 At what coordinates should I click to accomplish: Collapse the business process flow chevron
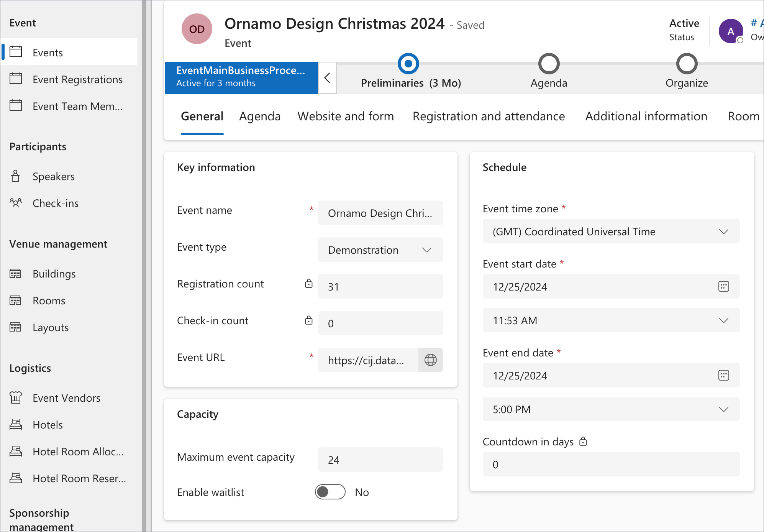[x=327, y=78]
